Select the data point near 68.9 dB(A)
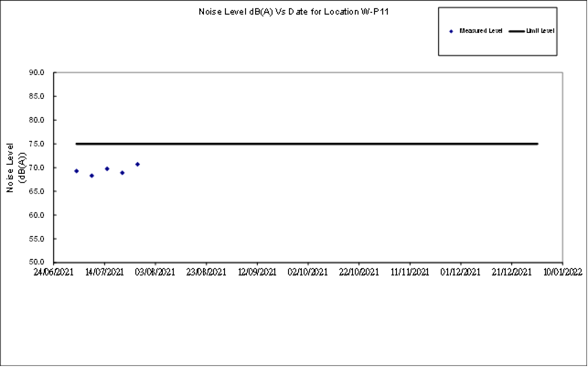588x367 pixels. [x=122, y=173]
